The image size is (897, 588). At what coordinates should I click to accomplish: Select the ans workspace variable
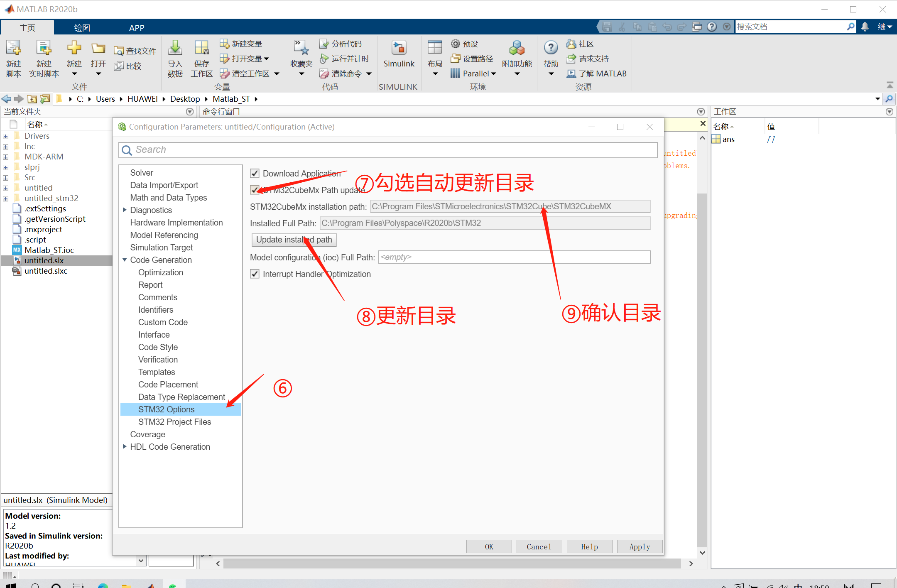coord(728,140)
